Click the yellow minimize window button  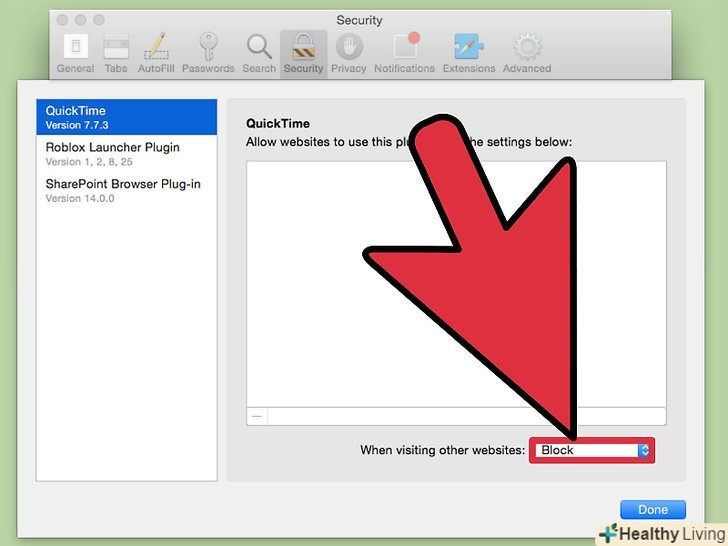click(81, 20)
